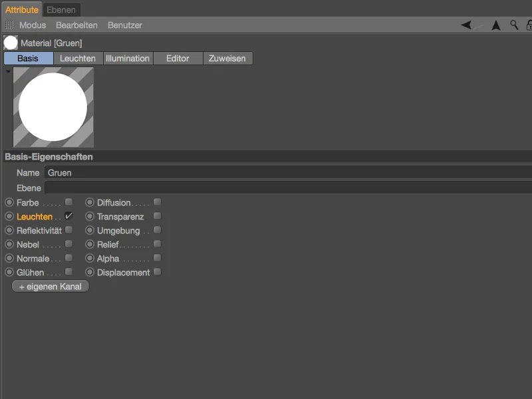Switch to the Ebenen panel tab
The image size is (532, 399).
click(61, 10)
